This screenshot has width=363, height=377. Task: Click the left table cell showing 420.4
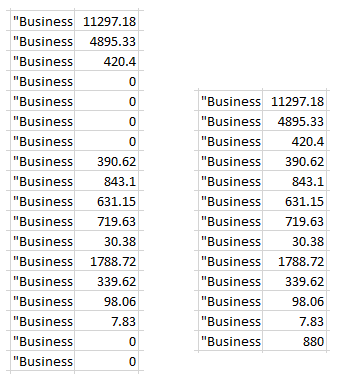[106, 61]
